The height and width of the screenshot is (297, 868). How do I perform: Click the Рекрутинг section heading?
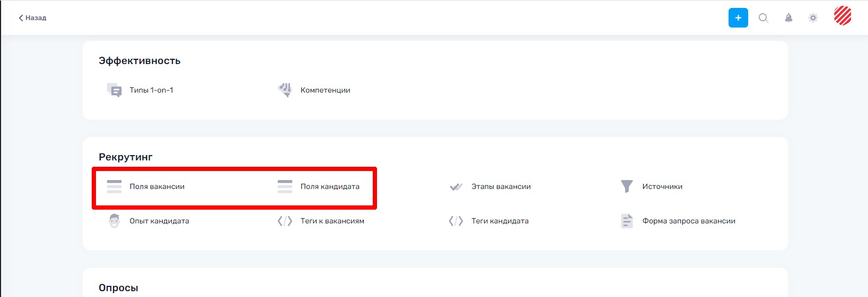[126, 157]
